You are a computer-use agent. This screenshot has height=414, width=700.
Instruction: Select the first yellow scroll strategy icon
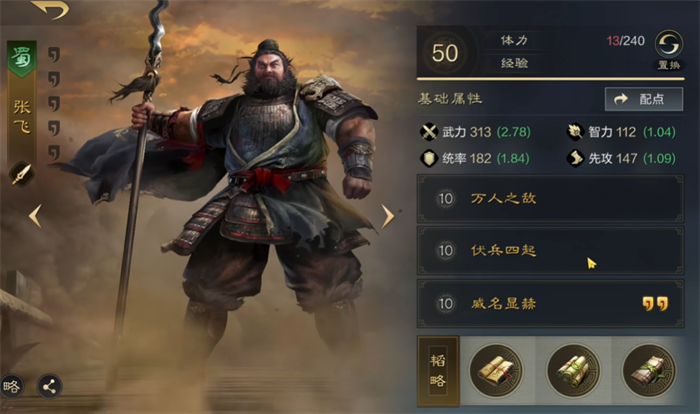[x=496, y=371]
